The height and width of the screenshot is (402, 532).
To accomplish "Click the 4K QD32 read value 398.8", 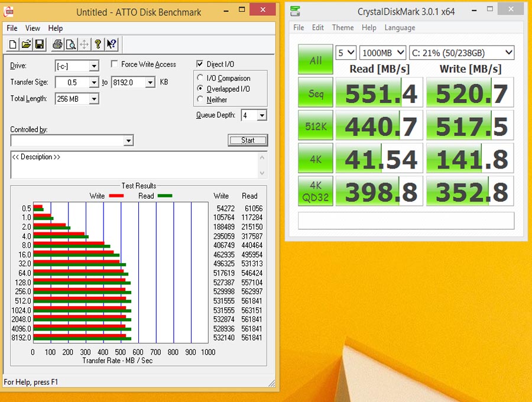I will 379,191.
